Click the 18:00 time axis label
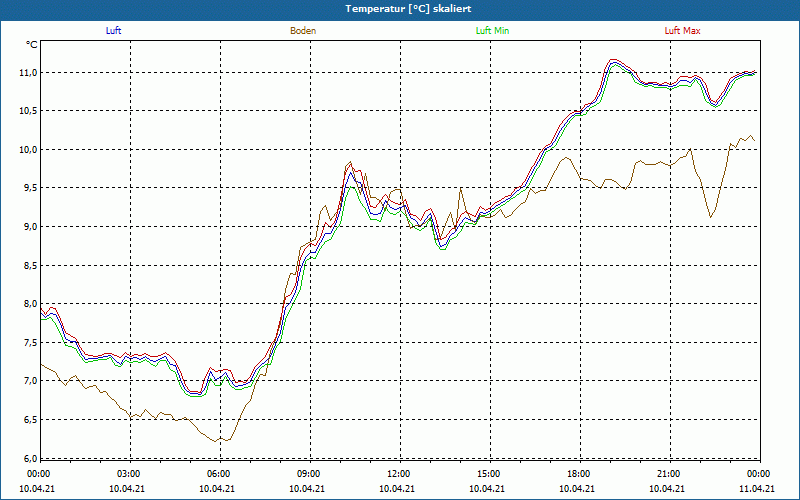 coord(577,474)
